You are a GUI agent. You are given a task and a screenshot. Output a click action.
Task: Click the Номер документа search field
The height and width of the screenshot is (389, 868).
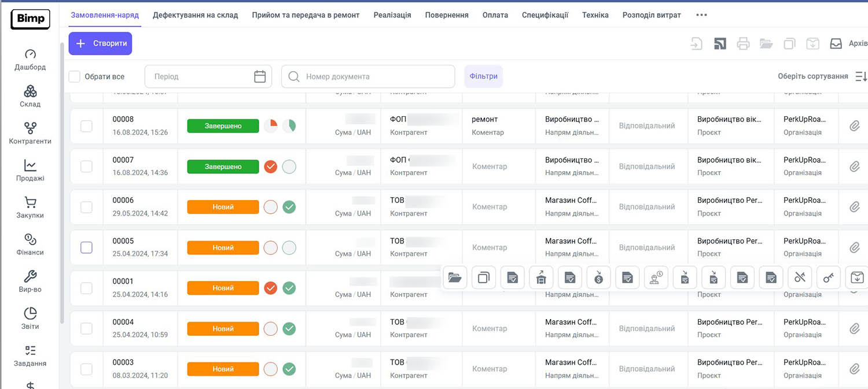coord(370,76)
